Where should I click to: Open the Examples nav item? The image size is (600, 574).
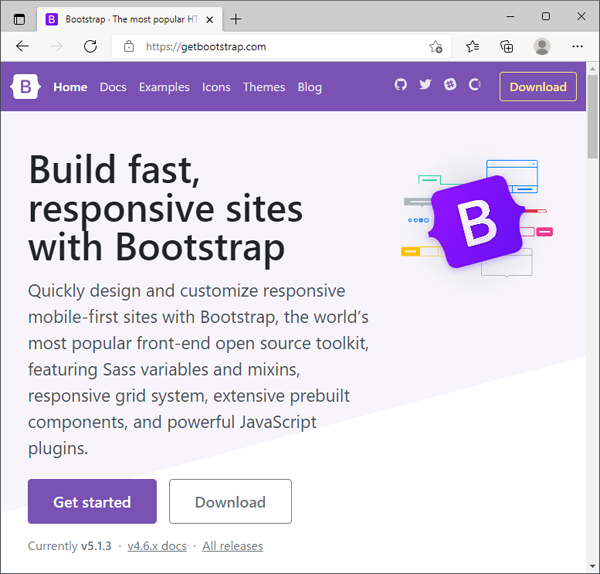[164, 87]
